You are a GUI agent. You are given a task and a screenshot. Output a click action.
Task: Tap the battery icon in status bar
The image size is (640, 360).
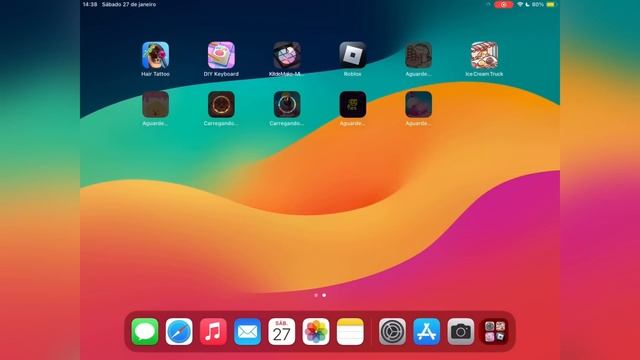pyautogui.click(x=551, y=4)
